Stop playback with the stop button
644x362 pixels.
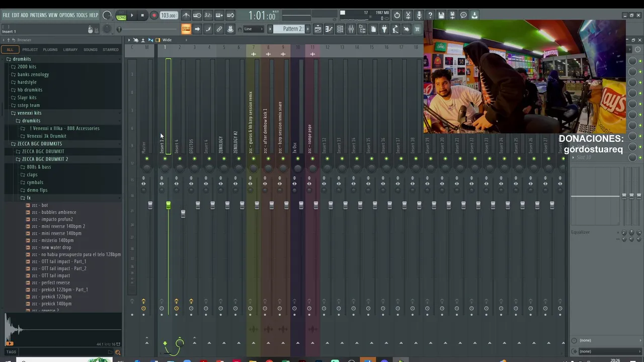pos(142,16)
